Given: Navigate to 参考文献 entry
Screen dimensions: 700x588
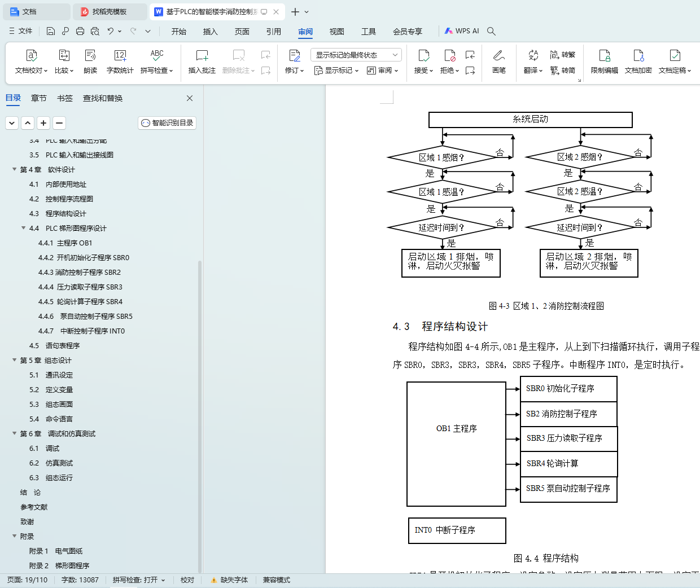Looking at the screenshot, I should point(34,507).
